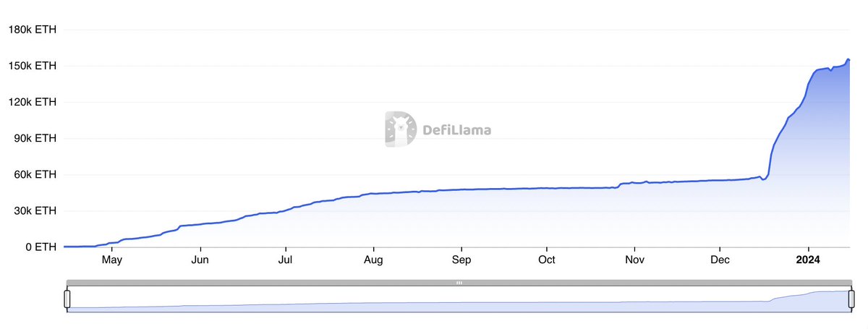
Task: Click the Jun x-axis label
Action: [x=200, y=260]
